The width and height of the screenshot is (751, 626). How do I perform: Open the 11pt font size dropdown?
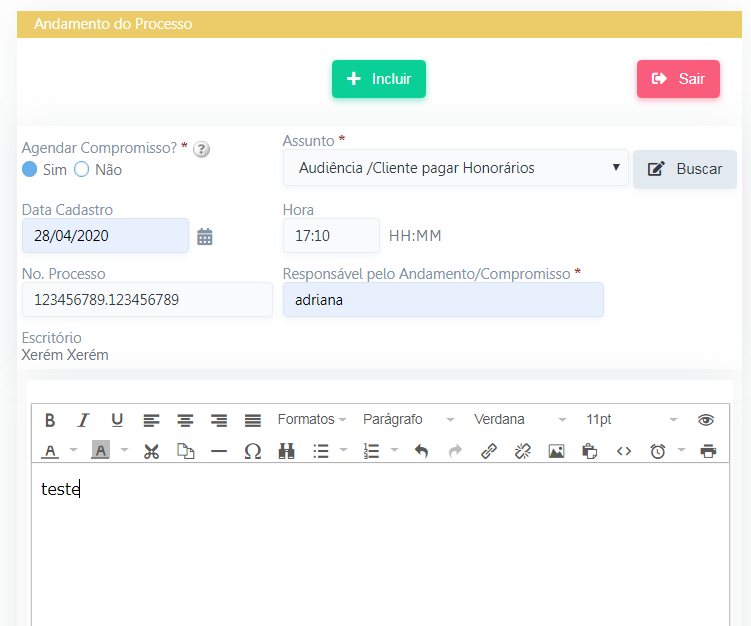(631, 420)
